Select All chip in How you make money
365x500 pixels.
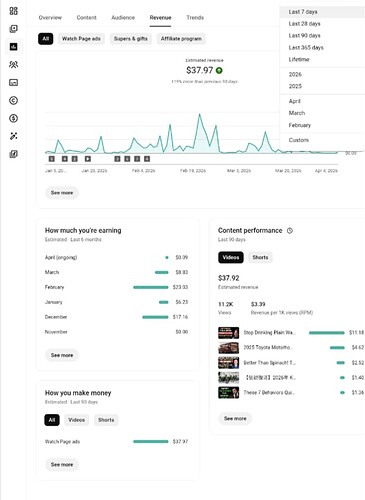pos(52,420)
